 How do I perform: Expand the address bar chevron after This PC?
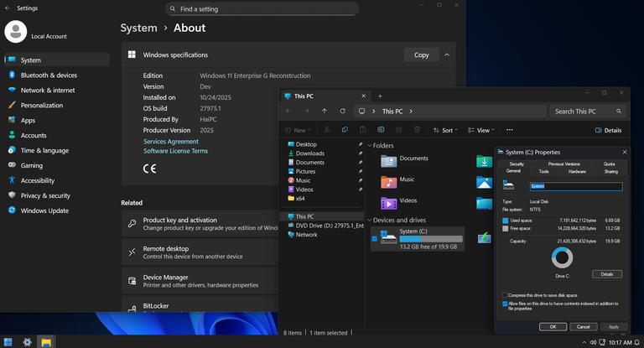[x=411, y=111]
